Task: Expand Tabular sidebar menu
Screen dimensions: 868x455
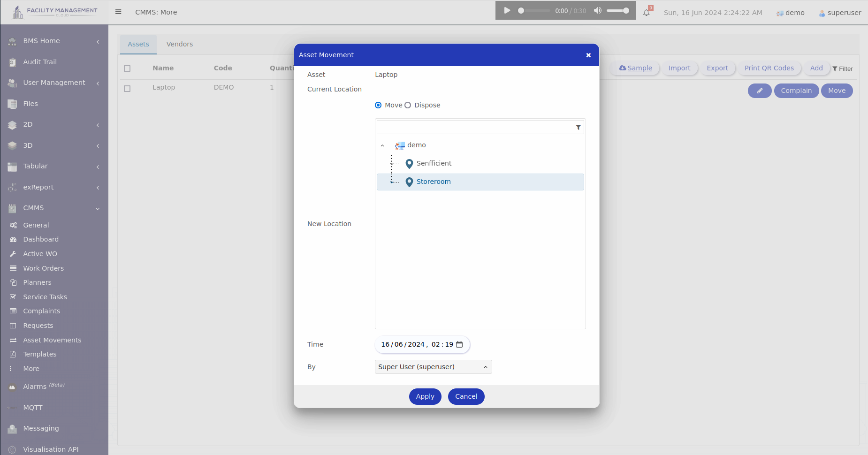Action: pyautogui.click(x=54, y=166)
